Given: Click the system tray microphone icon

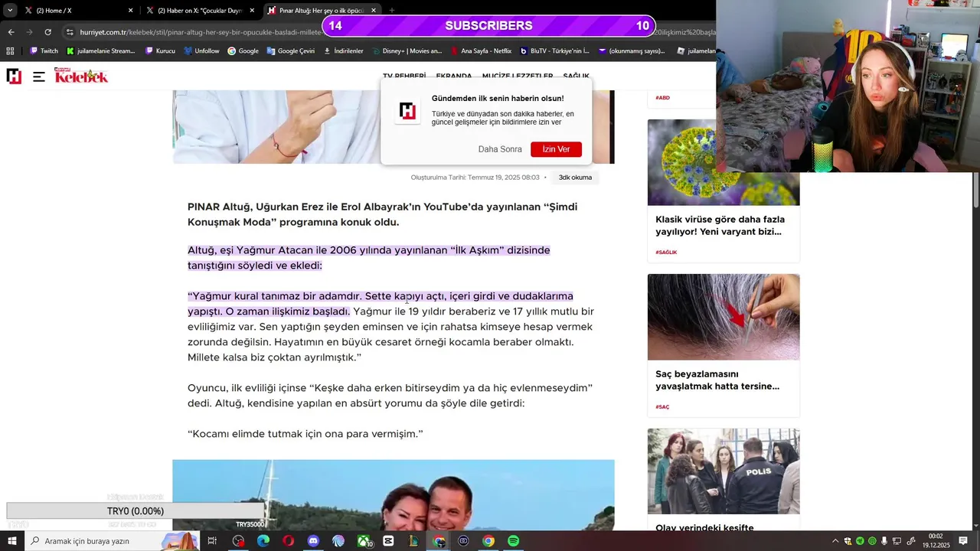Looking at the screenshot, I should pyautogui.click(x=884, y=541).
